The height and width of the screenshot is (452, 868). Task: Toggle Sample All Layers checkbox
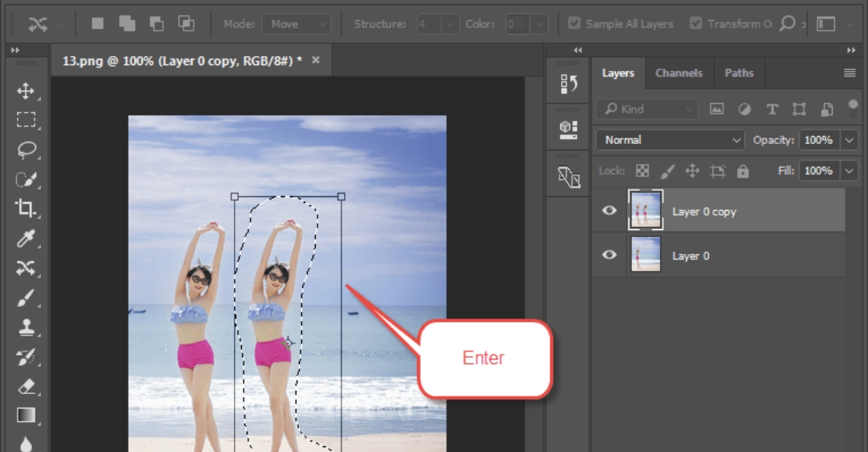point(574,23)
